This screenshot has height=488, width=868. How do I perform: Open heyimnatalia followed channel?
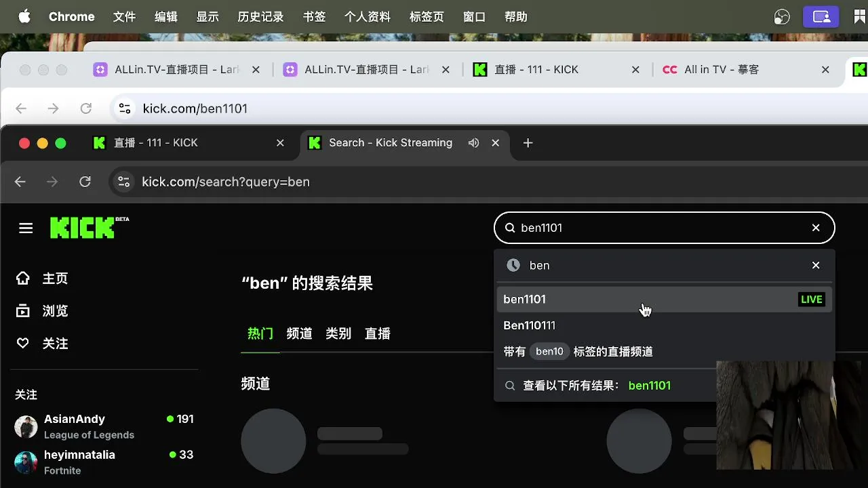(104, 462)
